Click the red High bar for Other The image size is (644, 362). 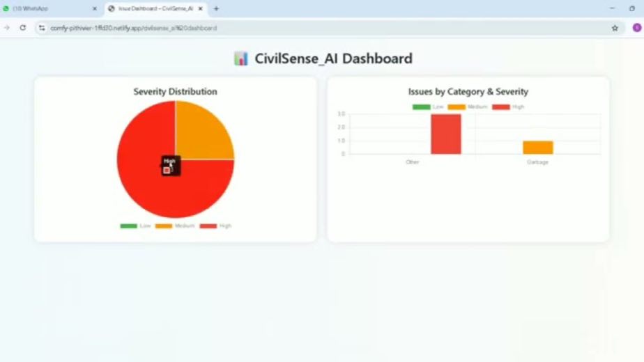pyautogui.click(x=446, y=134)
